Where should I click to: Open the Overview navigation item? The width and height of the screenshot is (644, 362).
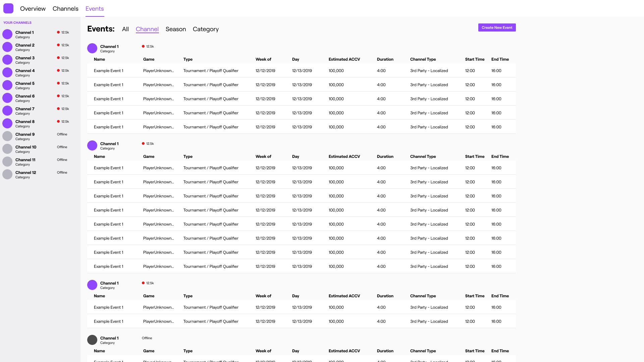[x=33, y=8]
